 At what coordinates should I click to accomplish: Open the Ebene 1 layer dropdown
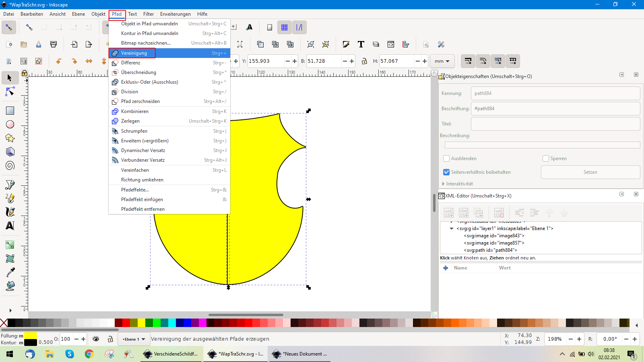(134, 339)
